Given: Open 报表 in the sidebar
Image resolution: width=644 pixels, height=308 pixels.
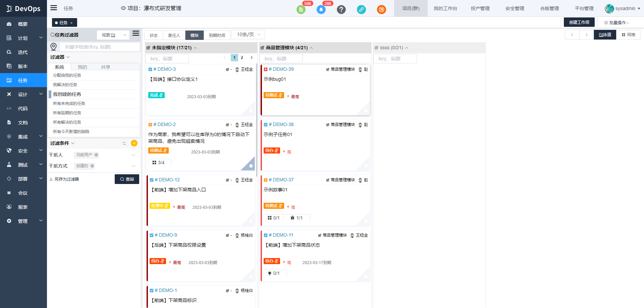Looking at the screenshot, I should [23, 207].
